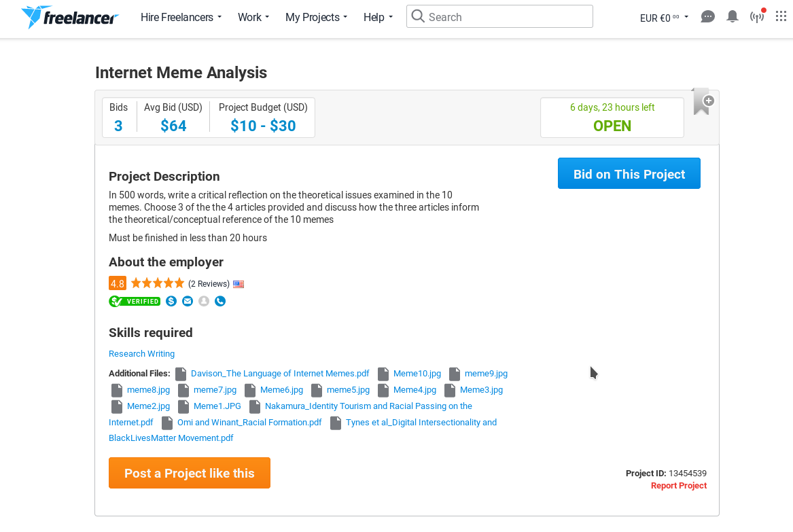This screenshot has height=532, width=793.
Task: Expand the Hire Freelancers dropdown
Action: [181, 17]
